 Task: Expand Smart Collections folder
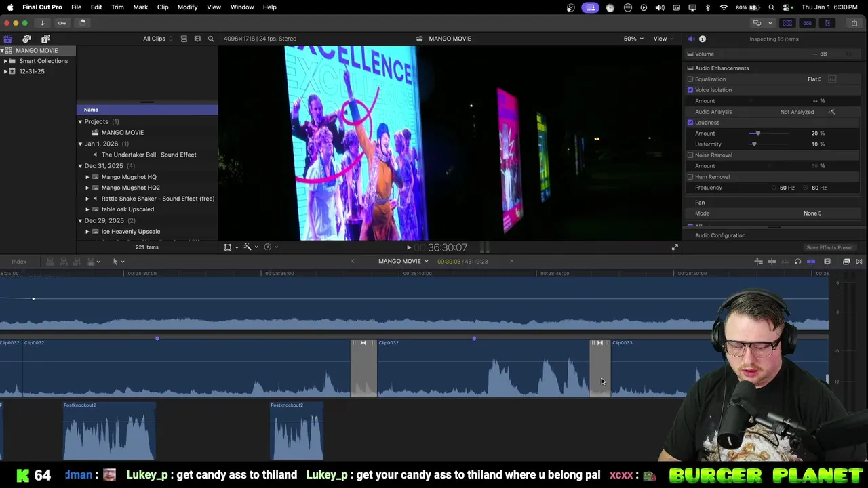coord(5,61)
